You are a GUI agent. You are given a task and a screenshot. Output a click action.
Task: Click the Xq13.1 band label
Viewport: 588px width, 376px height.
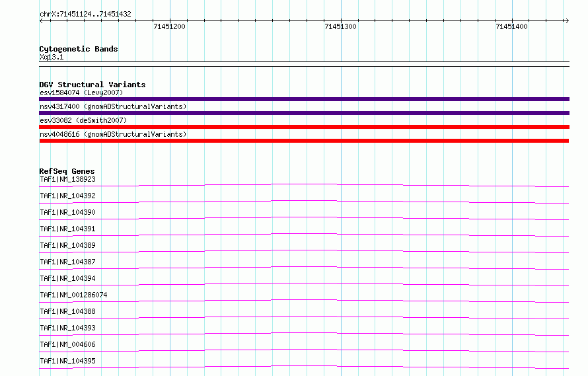pos(52,57)
